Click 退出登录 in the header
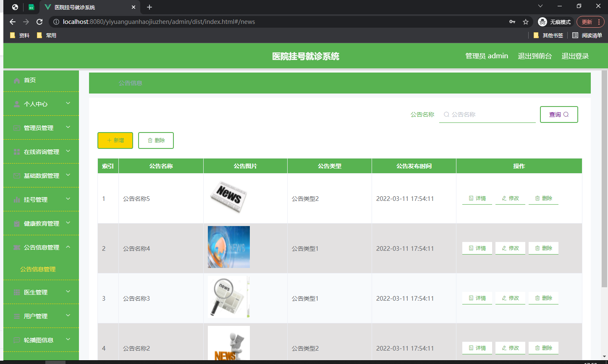This screenshot has width=608, height=364. coord(575,56)
